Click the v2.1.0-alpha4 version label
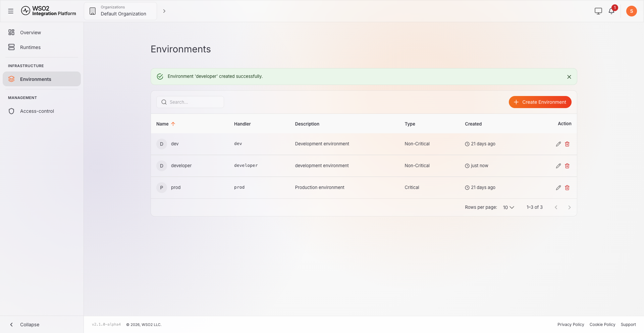644x333 pixels. 106,325
